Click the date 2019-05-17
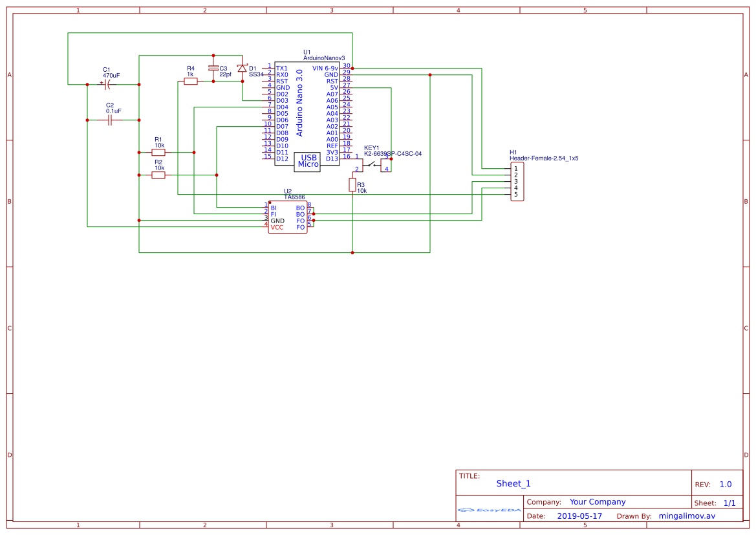 (579, 516)
